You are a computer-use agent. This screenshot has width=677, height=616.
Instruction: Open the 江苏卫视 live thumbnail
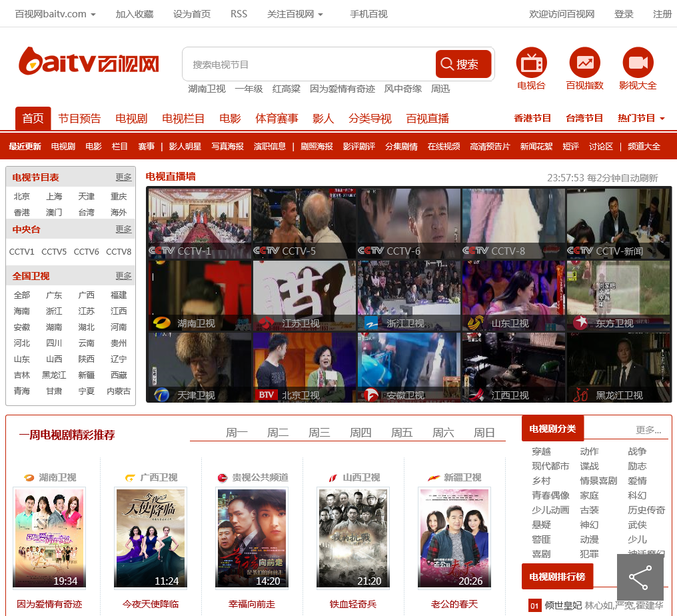(305, 295)
